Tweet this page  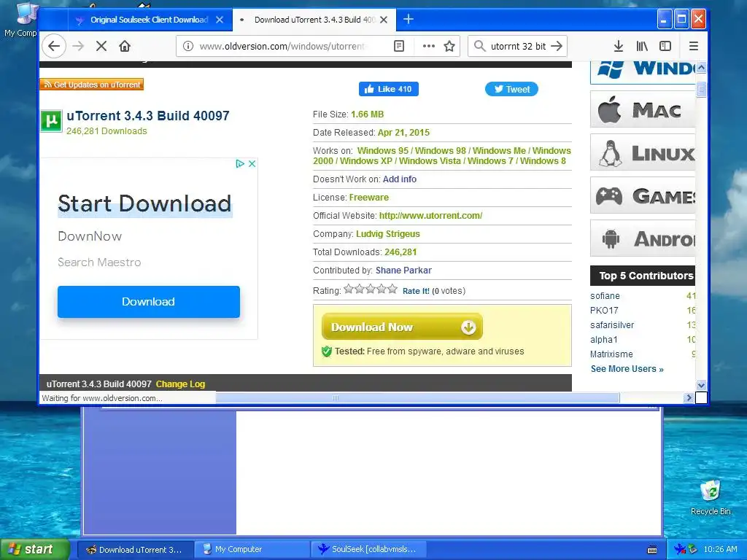[511, 89]
